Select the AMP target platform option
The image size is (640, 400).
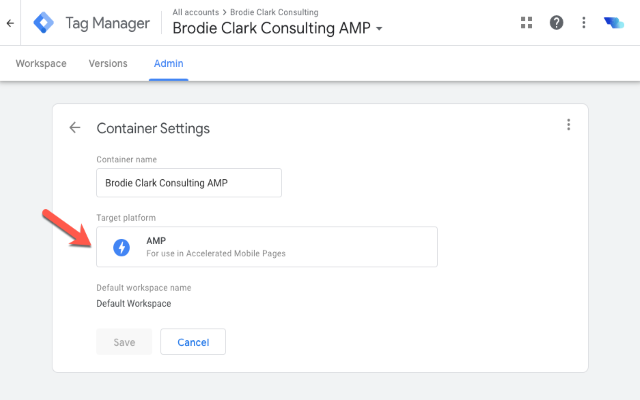coord(267,247)
